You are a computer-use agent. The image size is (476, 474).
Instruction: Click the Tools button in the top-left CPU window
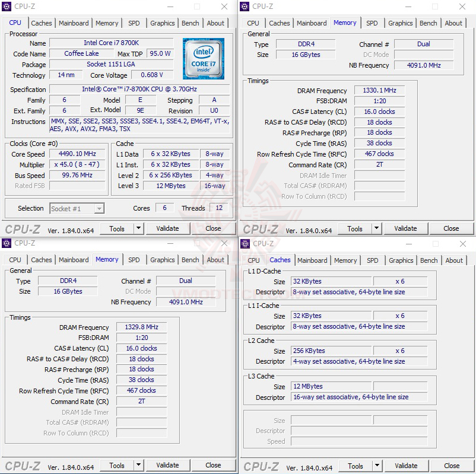(x=117, y=228)
